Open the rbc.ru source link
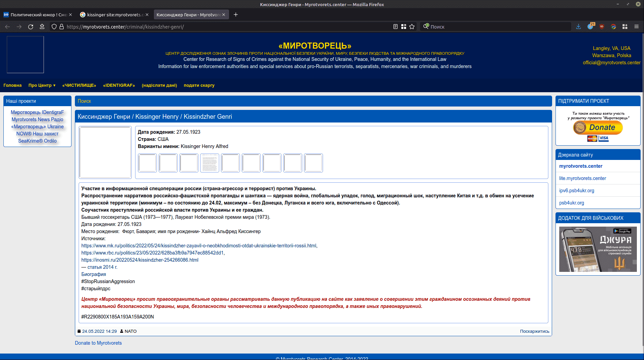This screenshot has width=644, height=360. [152, 253]
